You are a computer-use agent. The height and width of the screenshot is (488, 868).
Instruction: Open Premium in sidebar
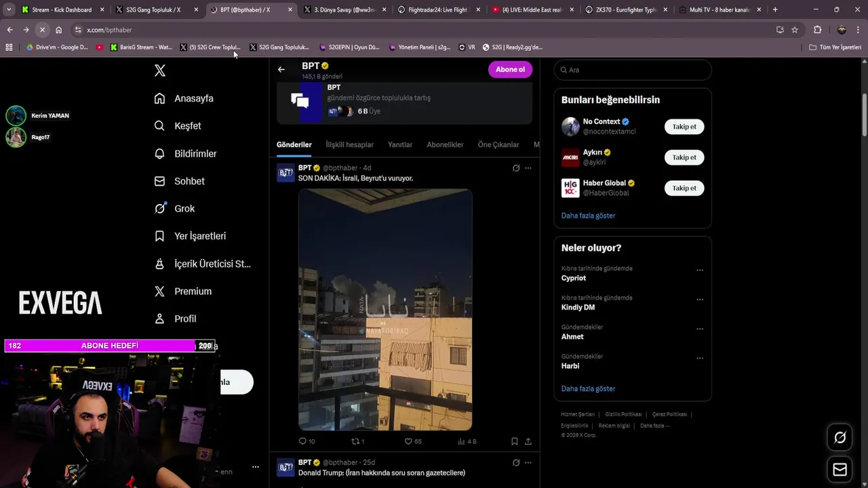(182, 291)
